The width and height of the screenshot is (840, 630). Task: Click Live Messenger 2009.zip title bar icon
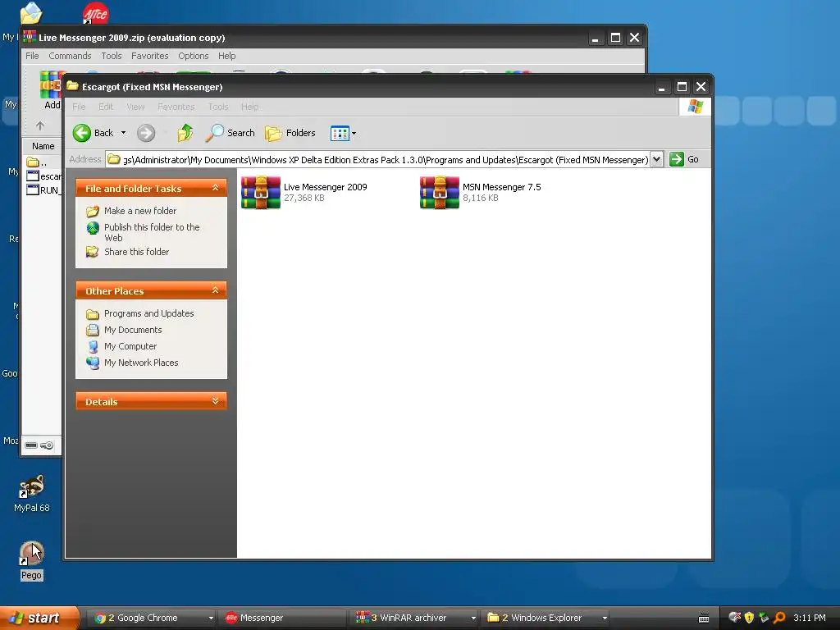30,37
